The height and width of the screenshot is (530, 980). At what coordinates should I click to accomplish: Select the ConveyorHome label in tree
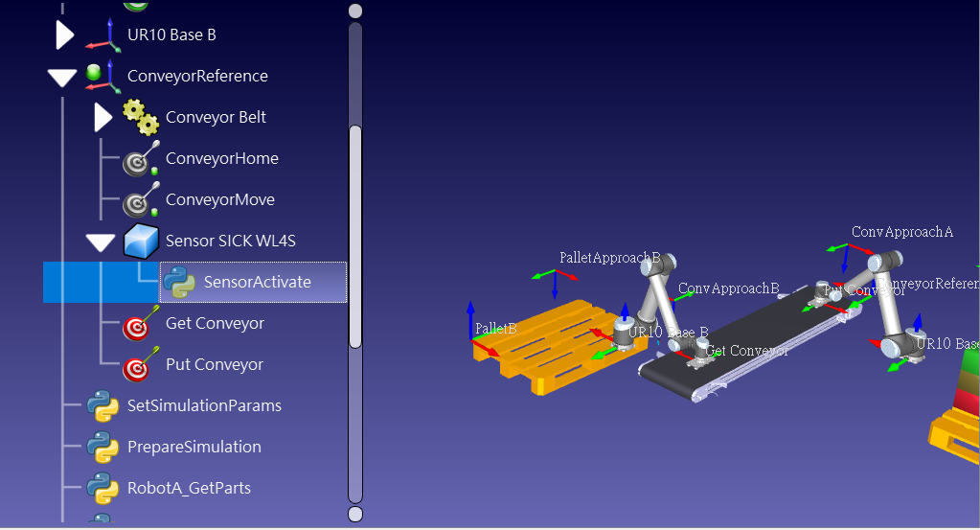coord(221,159)
